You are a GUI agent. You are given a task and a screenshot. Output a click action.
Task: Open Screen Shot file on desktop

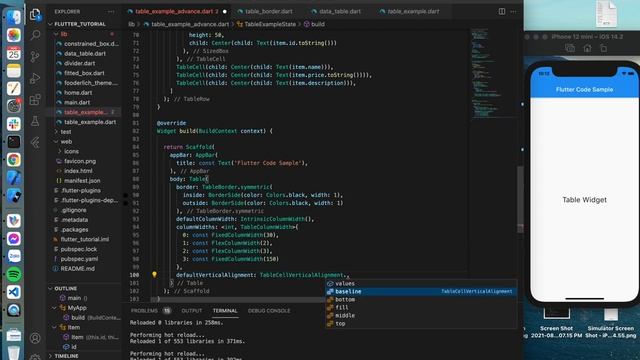tap(557, 322)
